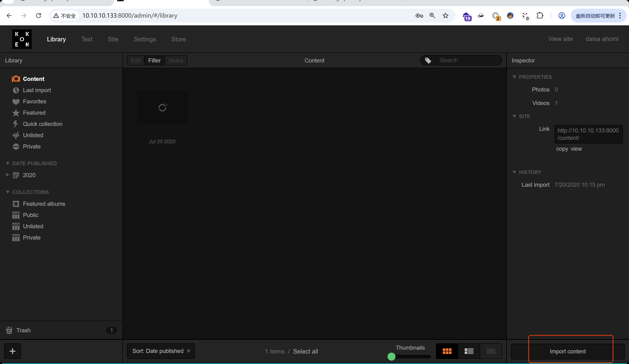Bookmark this page with star
The image size is (629, 364).
[445, 16]
